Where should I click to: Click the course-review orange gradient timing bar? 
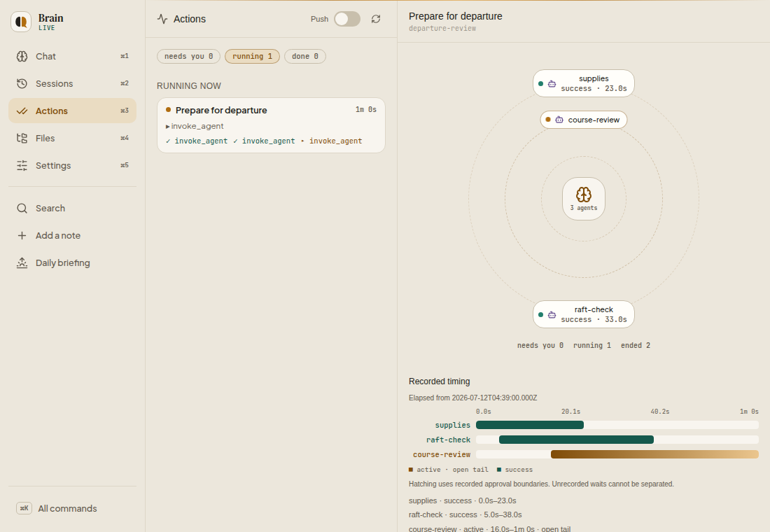[654, 454]
